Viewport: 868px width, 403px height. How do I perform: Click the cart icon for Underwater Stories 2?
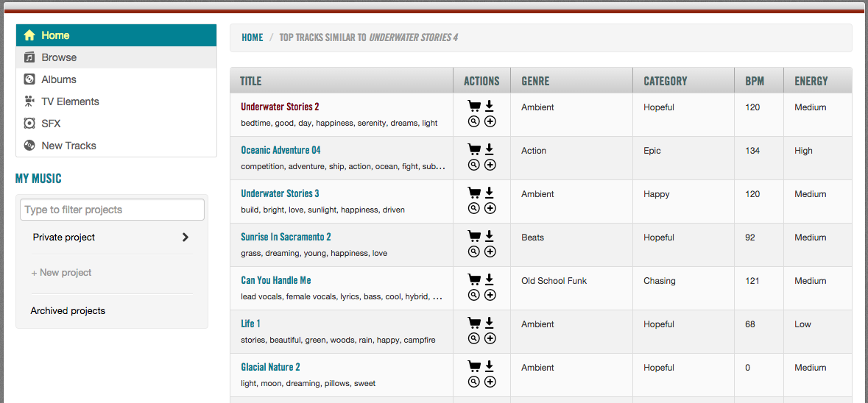474,107
